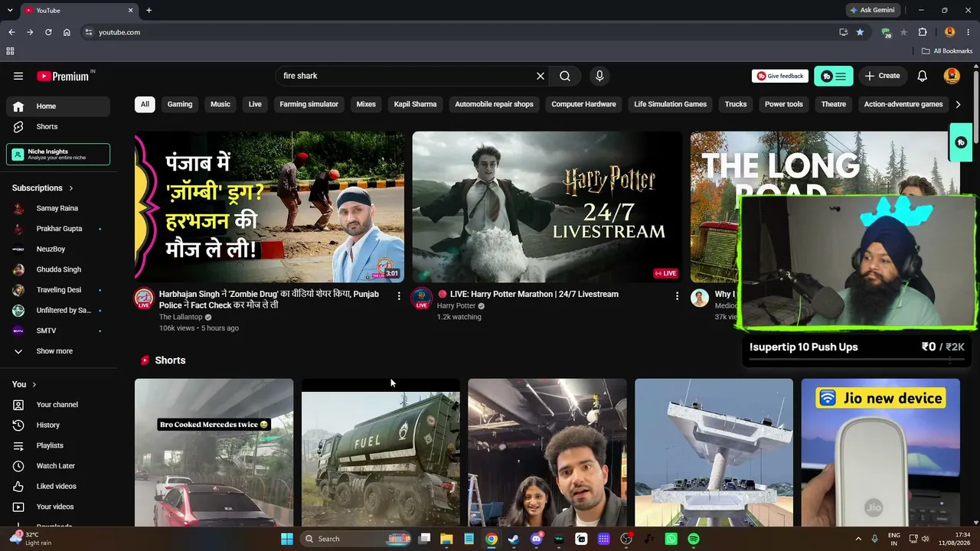This screenshot has width=980, height=551.
Task: Select the All filter chip
Action: tap(145, 104)
